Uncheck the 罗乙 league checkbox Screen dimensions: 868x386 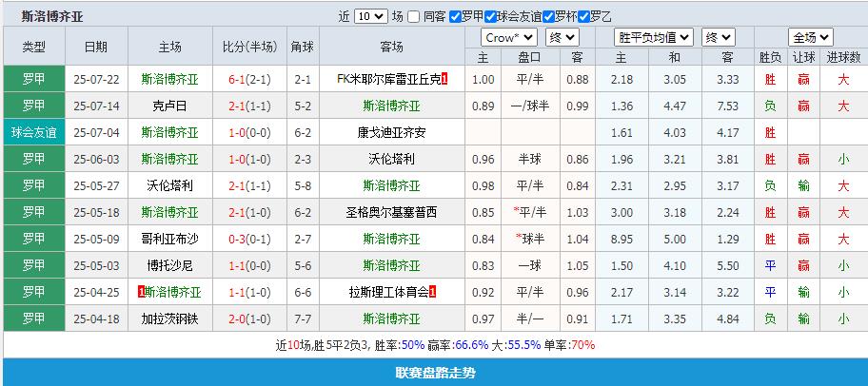tap(584, 17)
